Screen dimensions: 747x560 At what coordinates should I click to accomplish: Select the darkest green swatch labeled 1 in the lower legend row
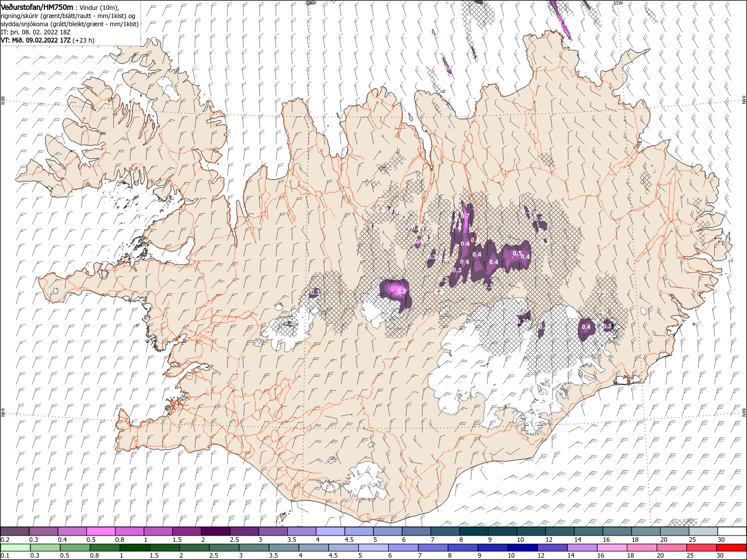point(134,548)
